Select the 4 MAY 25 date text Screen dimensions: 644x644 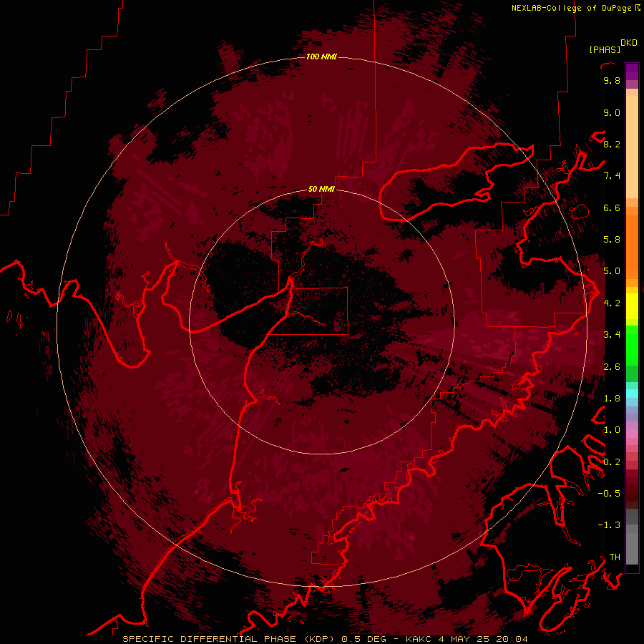tap(464, 639)
